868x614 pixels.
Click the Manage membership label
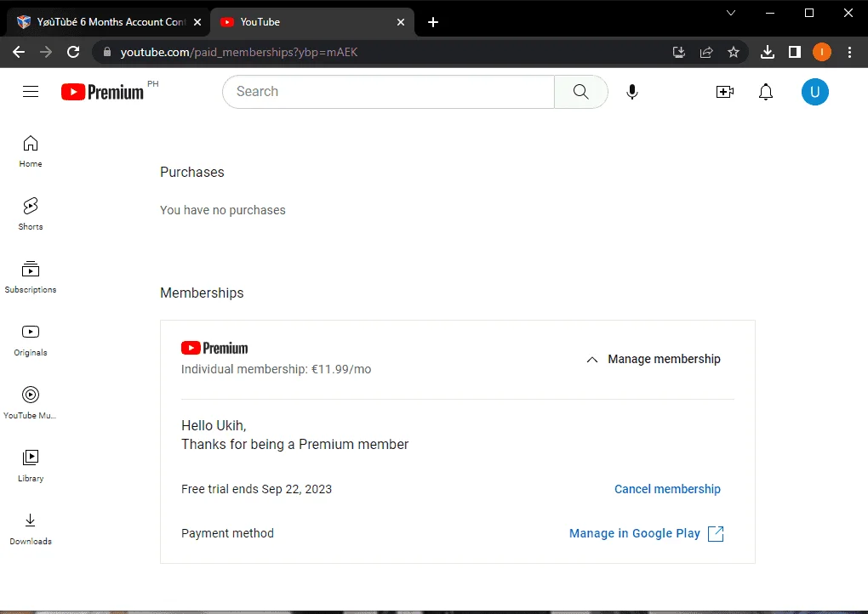coord(665,359)
